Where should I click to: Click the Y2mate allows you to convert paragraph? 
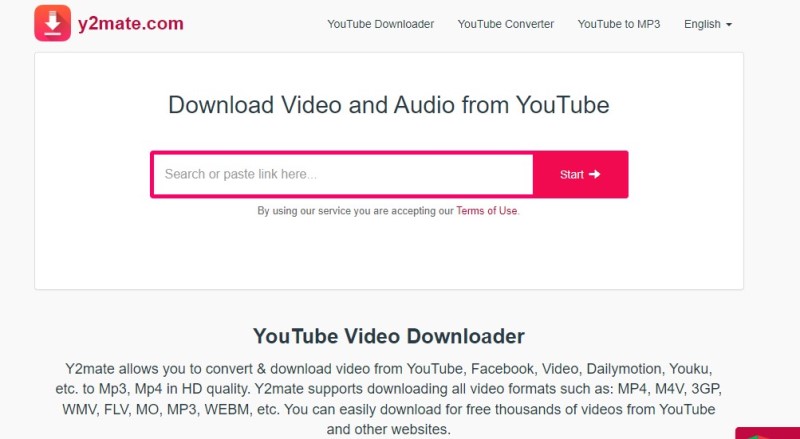pos(389,399)
